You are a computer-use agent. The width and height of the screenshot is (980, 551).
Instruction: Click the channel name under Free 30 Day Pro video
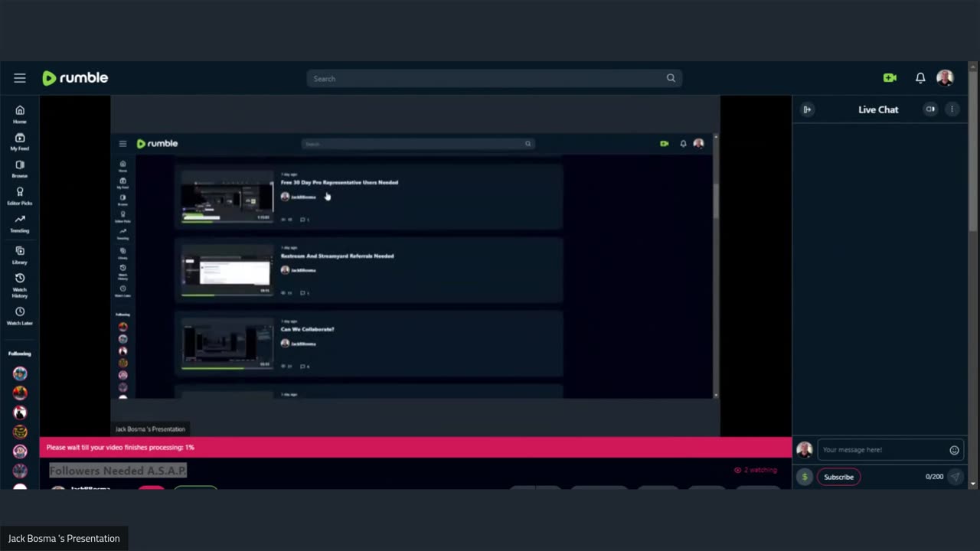pos(303,197)
